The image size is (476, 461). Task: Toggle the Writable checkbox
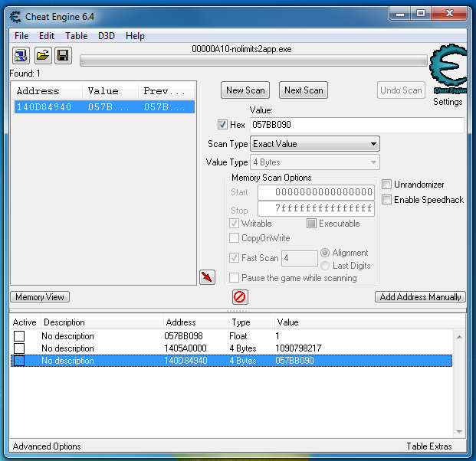(x=234, y=223)
